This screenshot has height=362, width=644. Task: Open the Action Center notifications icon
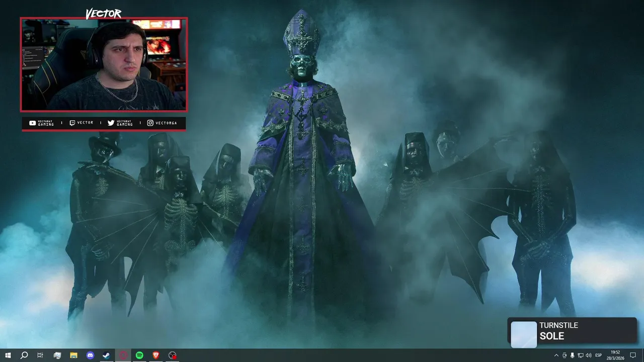tap(633, 355)
